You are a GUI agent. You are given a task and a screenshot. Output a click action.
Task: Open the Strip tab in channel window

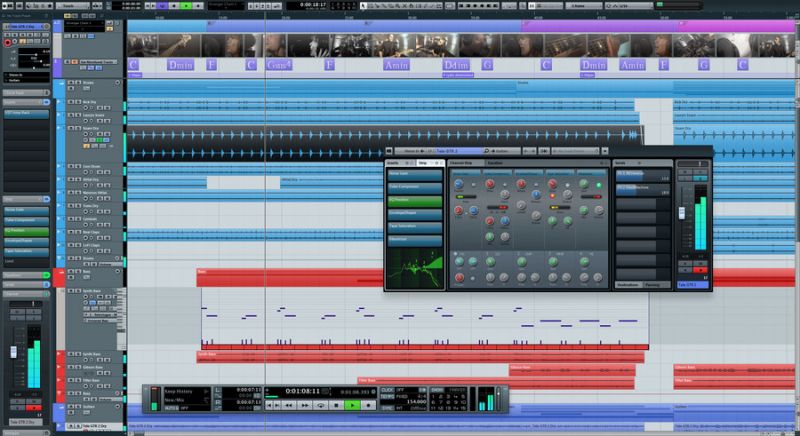[430, 163]
